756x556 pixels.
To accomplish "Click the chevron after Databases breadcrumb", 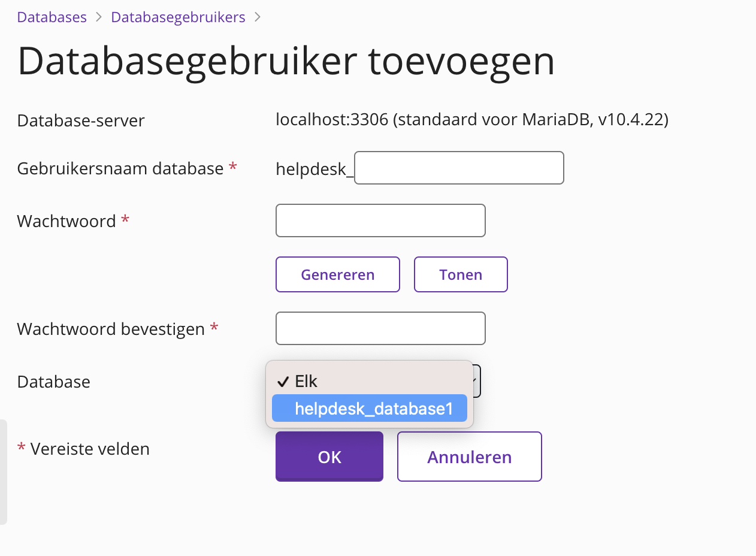I will [x=99, y=17].
